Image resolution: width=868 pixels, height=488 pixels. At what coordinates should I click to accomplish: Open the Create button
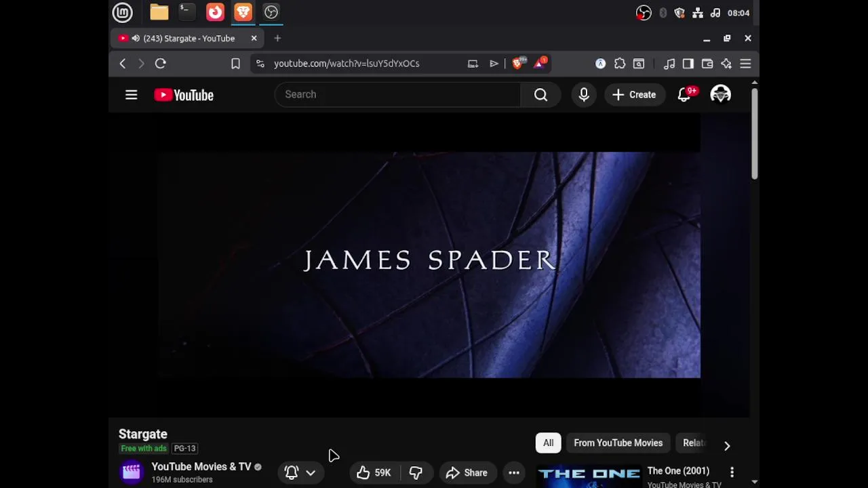634,95
